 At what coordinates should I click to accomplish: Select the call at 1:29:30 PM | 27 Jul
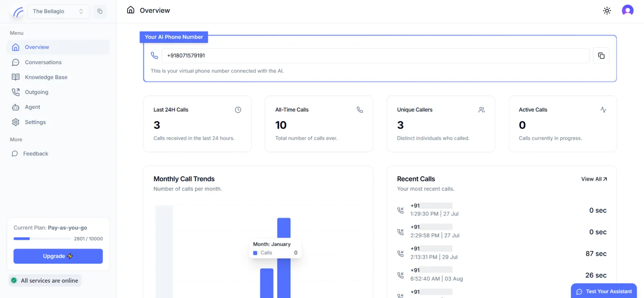(502, 210)
